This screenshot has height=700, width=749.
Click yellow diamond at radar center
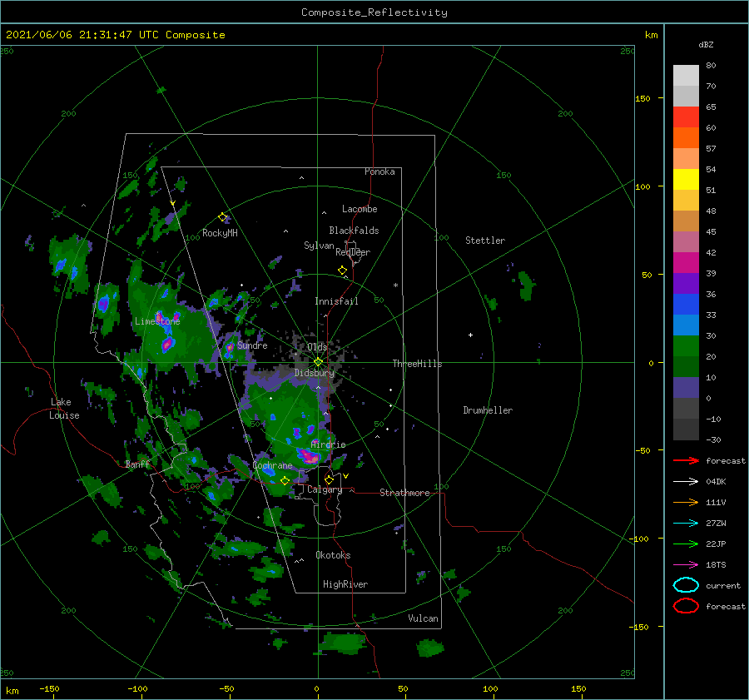pos(318,362)
